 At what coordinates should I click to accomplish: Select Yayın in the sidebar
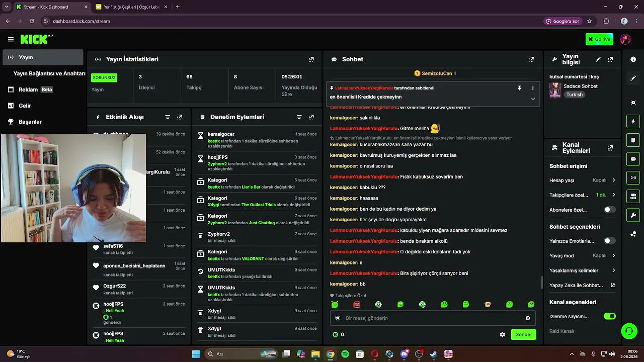[43, 57]
